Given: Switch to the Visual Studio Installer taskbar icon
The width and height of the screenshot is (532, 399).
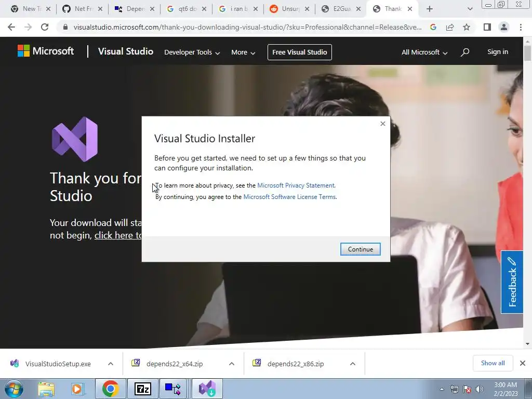Looking at the screenshot, I should [x=207, y=389].
